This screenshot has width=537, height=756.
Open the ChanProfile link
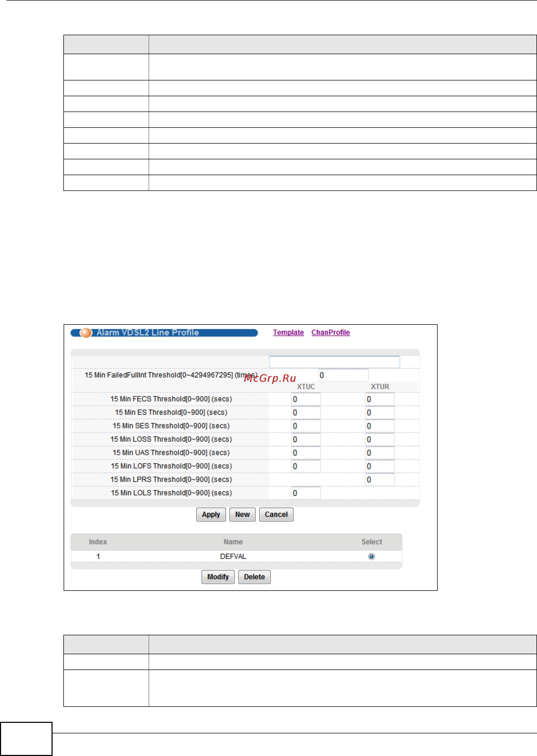tap(330, 333)
